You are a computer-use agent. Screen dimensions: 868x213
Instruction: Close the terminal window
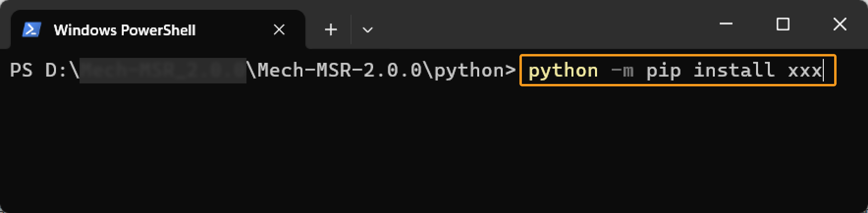[x=840, y=24]
